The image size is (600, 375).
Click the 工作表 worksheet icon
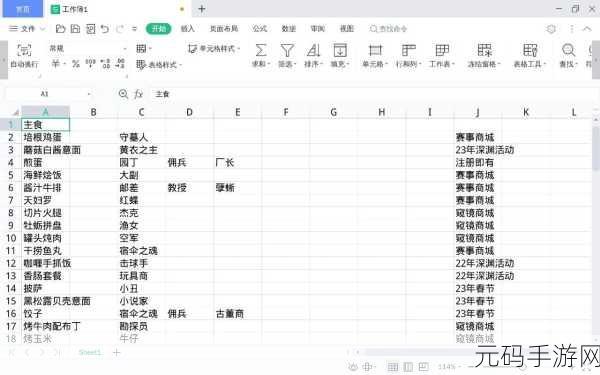442,50
